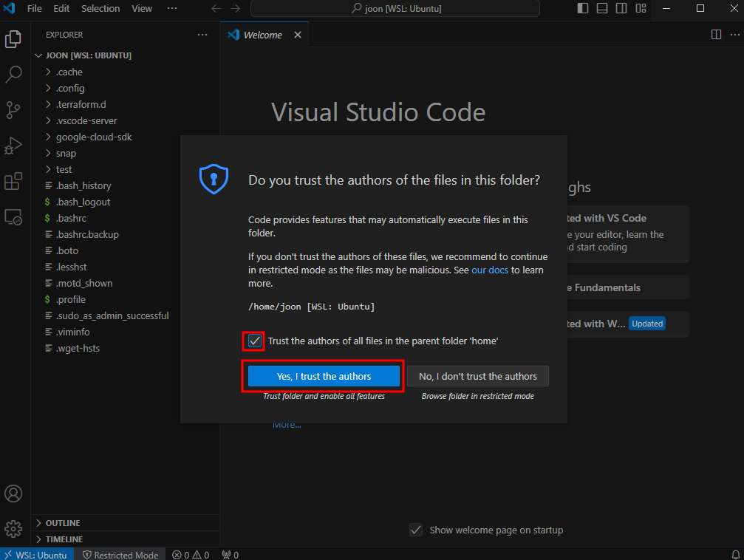Image resolution: width=744 pixels, height=560 pixels.
Task: Open the View menu
Action: pyautogui.click(x=142, y=9)
